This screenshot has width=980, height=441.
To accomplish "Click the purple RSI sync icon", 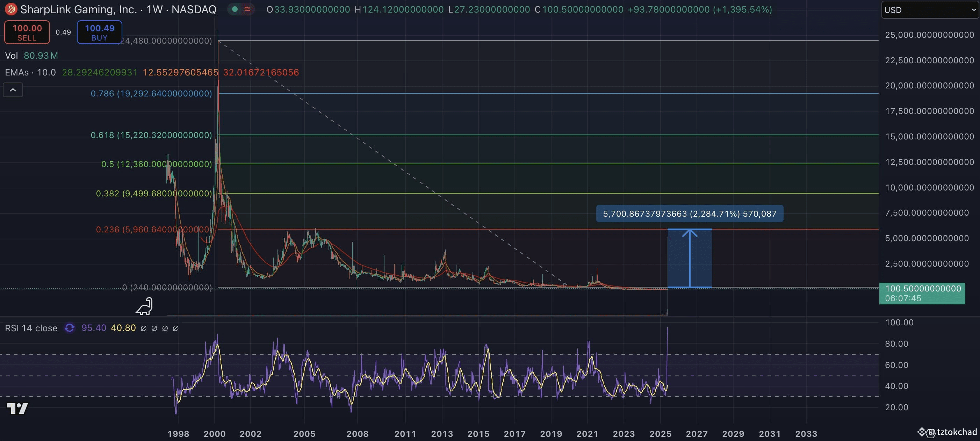I will 69,328.
